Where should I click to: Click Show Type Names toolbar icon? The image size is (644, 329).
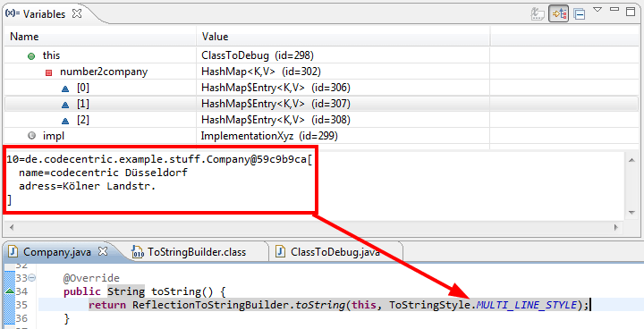coord(538,14)
